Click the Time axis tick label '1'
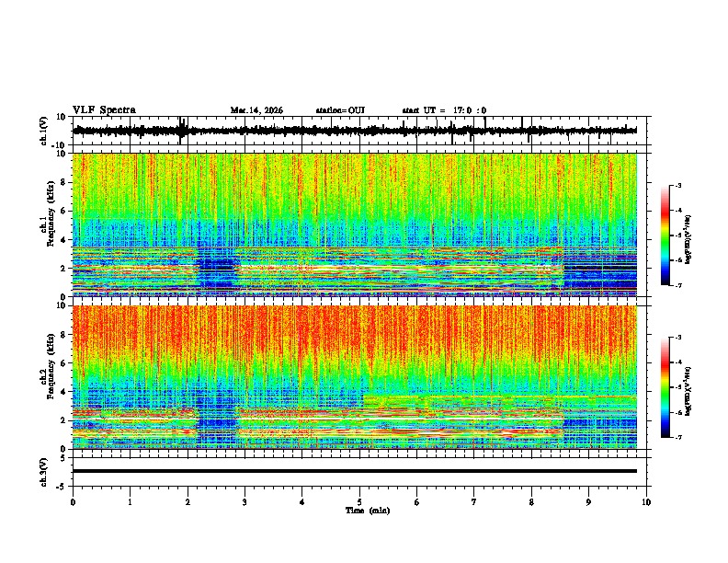 click(130, 502)
